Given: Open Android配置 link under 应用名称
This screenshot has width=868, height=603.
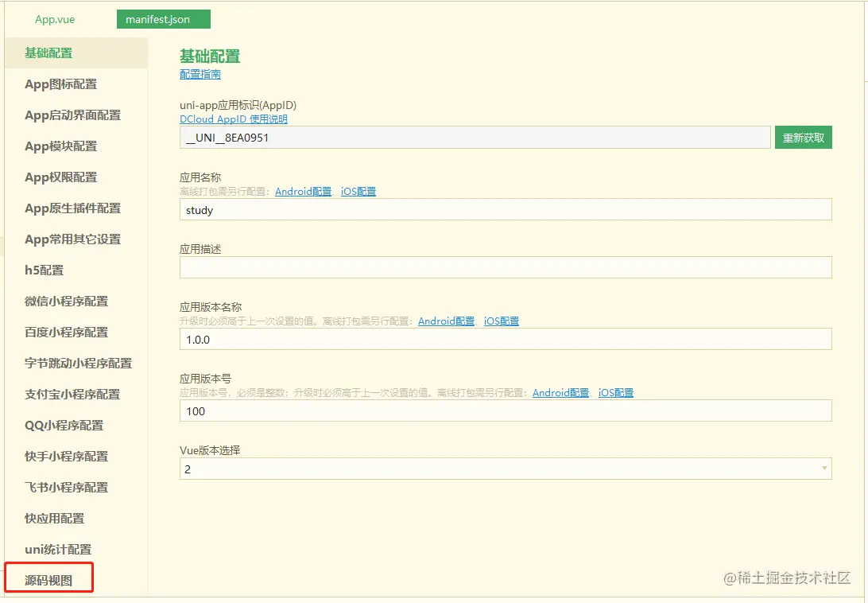Looking at the screenshot, I should (x=303, y=191).
